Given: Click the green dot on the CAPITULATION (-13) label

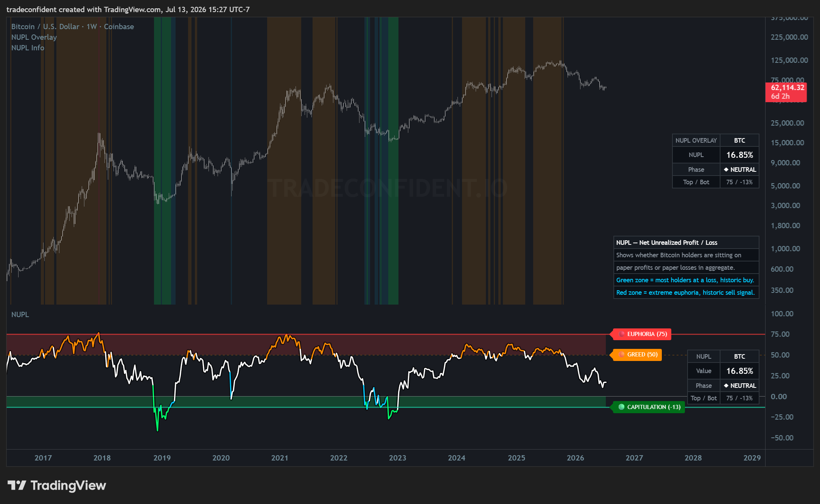Looking at the screenshot, I should click(x=621, y=407).
